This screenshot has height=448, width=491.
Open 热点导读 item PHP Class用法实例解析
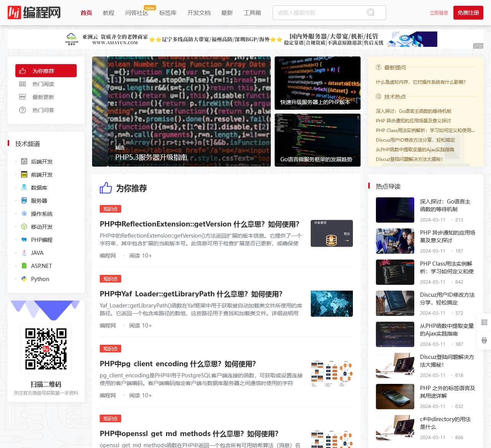pyautogui.click(x=447, y=268)
